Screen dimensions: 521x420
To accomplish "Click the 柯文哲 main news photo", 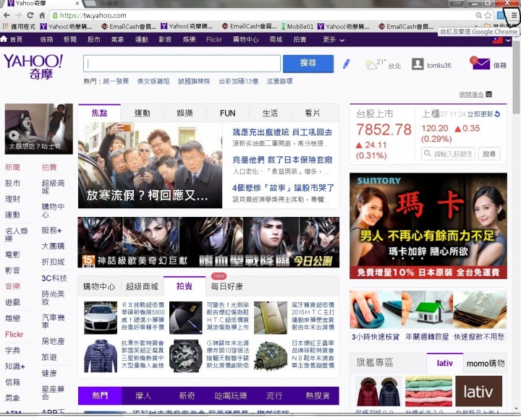I will (x=151, y=166).
